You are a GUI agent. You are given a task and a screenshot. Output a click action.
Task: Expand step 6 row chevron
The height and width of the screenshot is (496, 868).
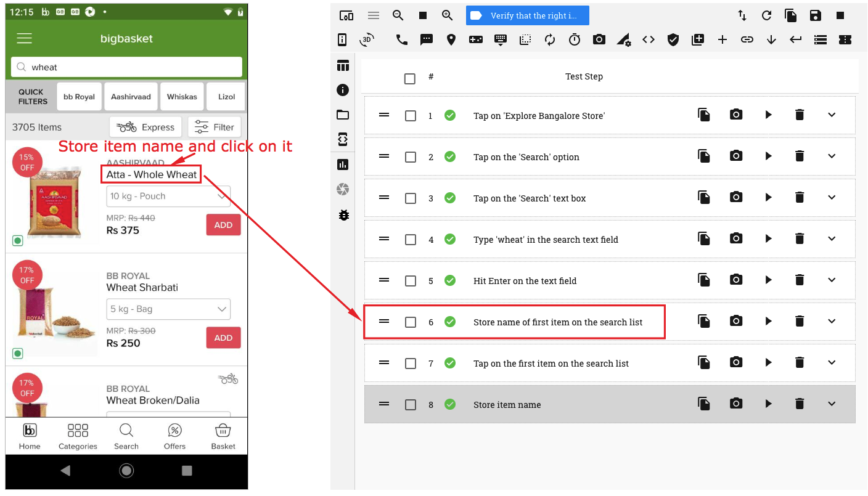832,321
